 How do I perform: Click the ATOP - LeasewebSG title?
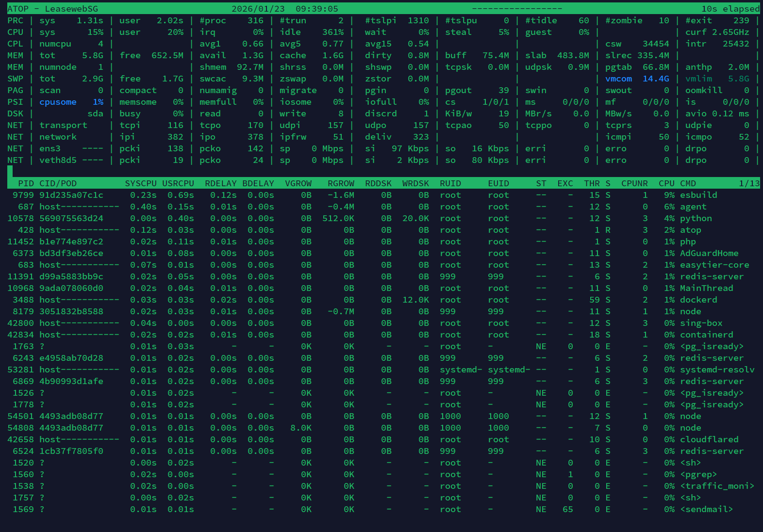(x=52, y=9)
